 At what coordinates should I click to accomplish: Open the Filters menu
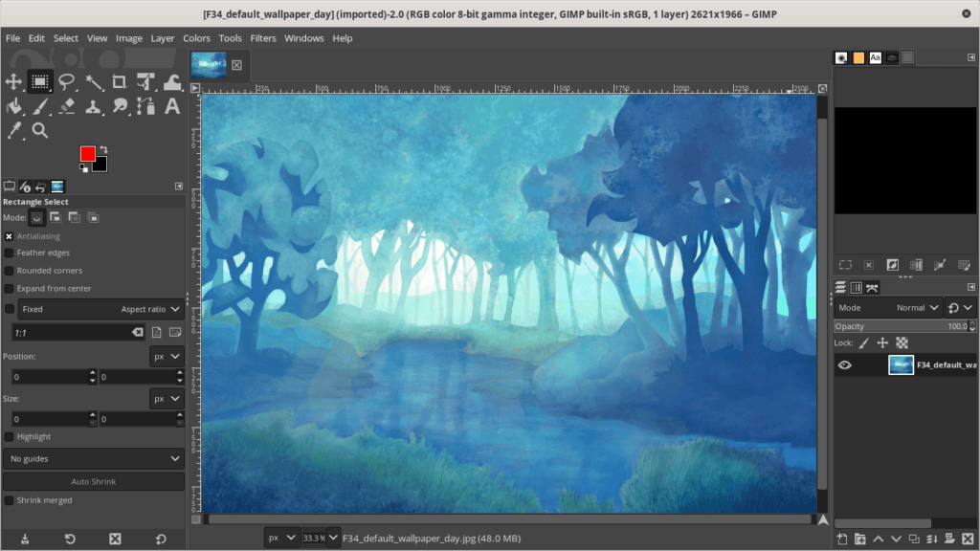click(x=263, y=38)
